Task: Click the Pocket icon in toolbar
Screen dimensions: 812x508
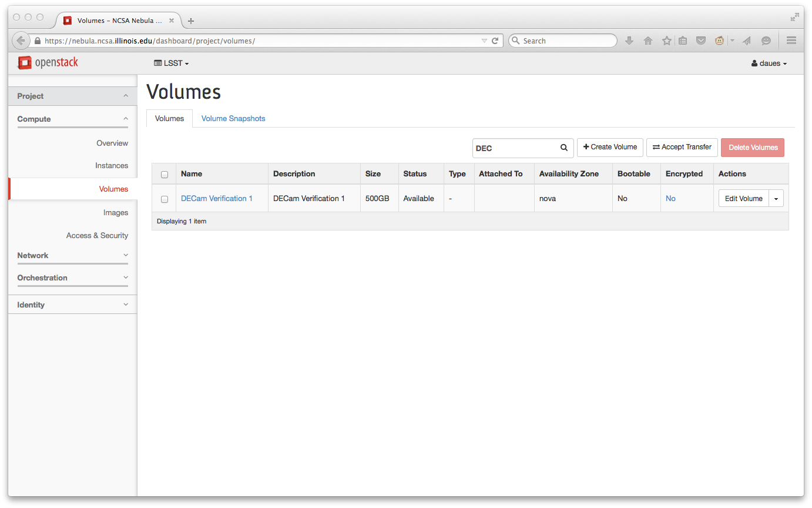Action: point(701,41)
